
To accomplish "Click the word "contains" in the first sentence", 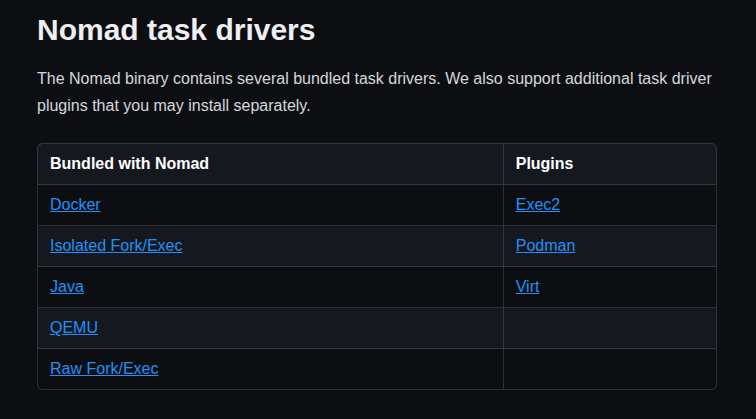I will (191, 78).
